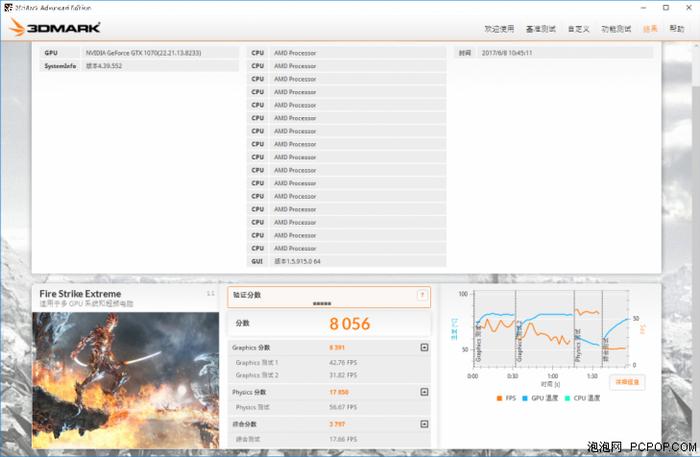The width and height of the screenshot is (700, 457).
Task: Click the GUI version 1.5.915.0 64 value
Action: pos(297,262)
